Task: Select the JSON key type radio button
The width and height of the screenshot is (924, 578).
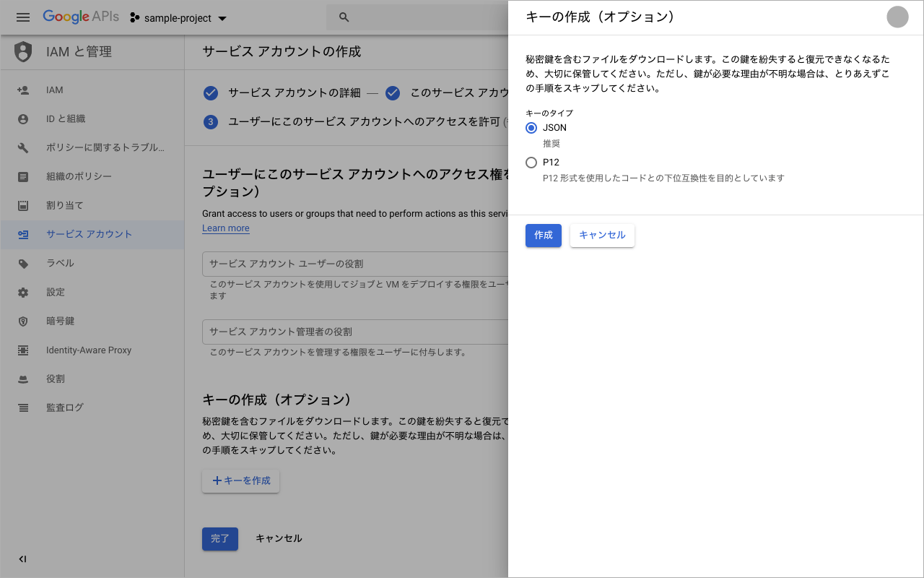Action: [x=531, y=127]
